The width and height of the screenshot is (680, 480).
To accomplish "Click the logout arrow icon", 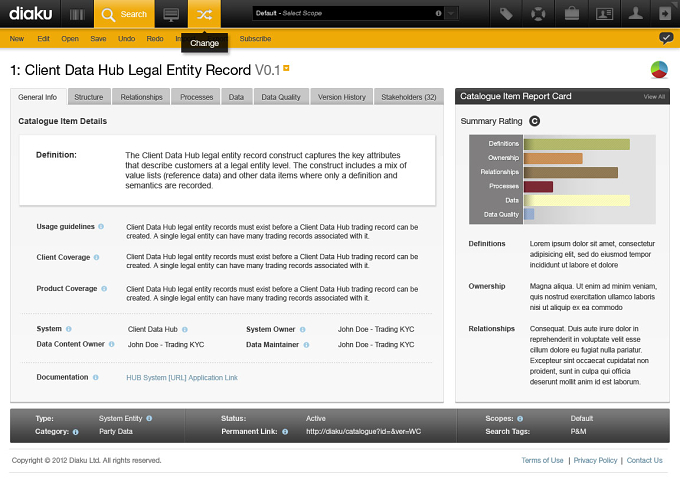I will point(665,14).
